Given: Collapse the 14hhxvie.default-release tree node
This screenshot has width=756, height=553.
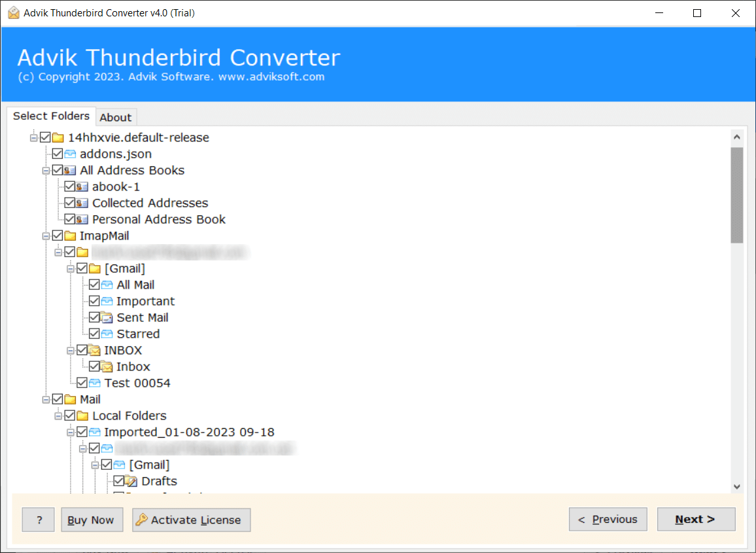Looking at the screenshot, I should coord(33,138).
